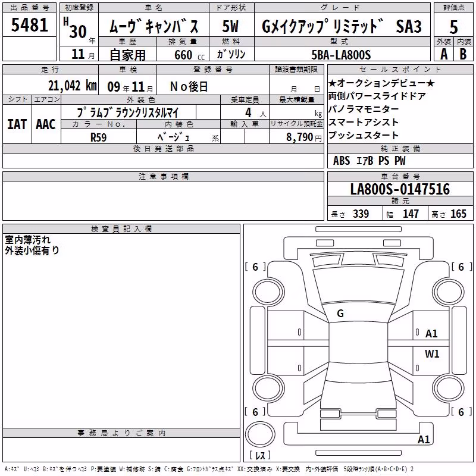Screen dimensions: 476x476
Task: Select the fuel type ガソリン
Action: 231,54
